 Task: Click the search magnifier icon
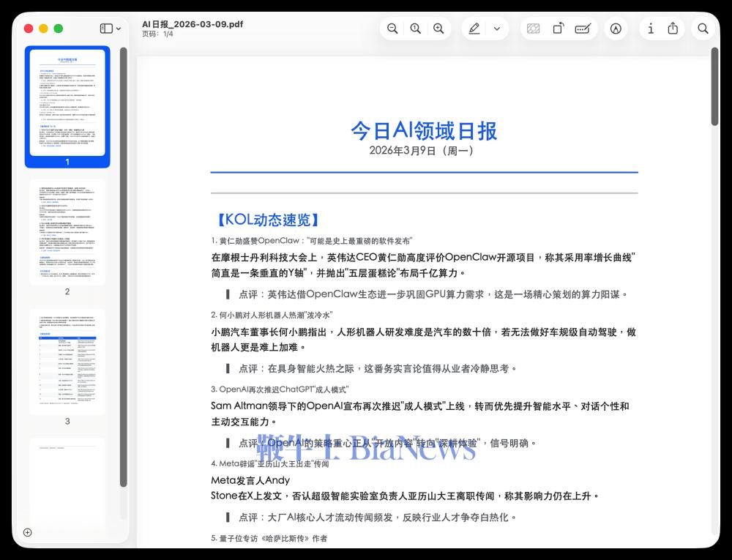coord(703,29)
